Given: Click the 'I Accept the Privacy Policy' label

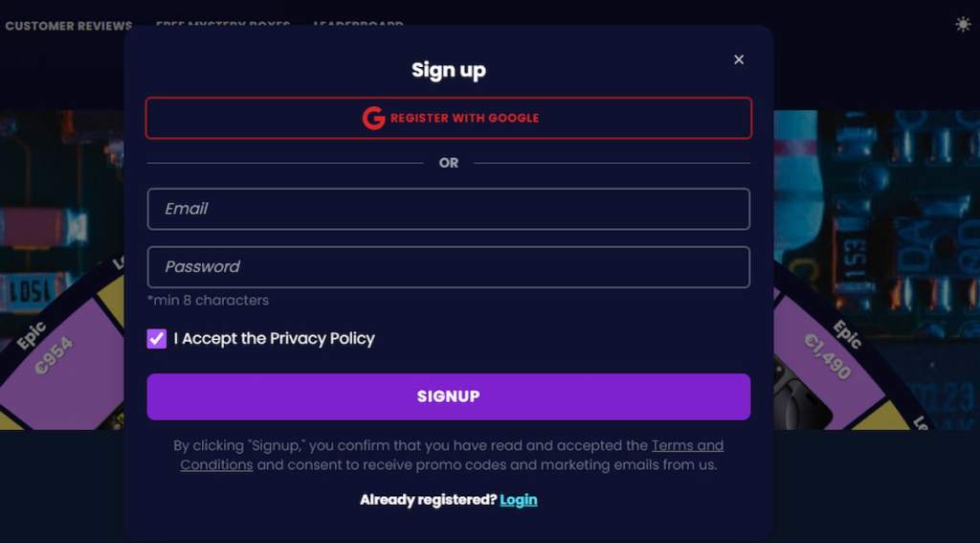Looking at the screenshot, I should 274,339.
